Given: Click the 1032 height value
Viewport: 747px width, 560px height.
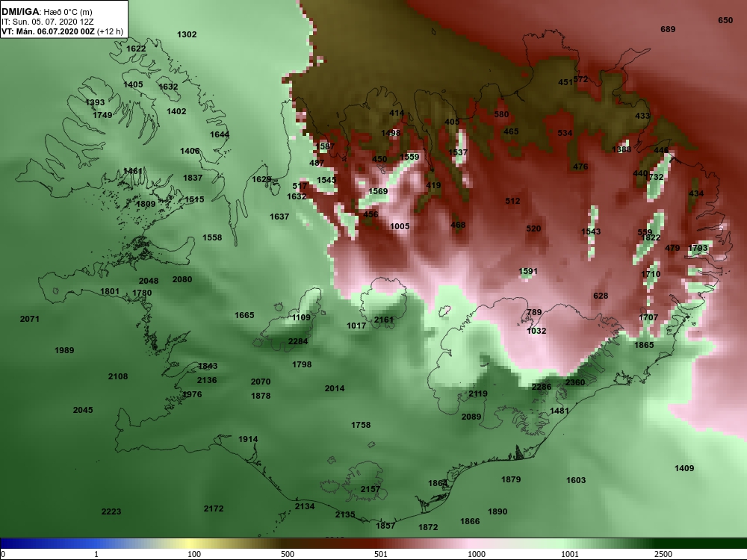Looking at the screenshot, I should [x=536, y=331].
